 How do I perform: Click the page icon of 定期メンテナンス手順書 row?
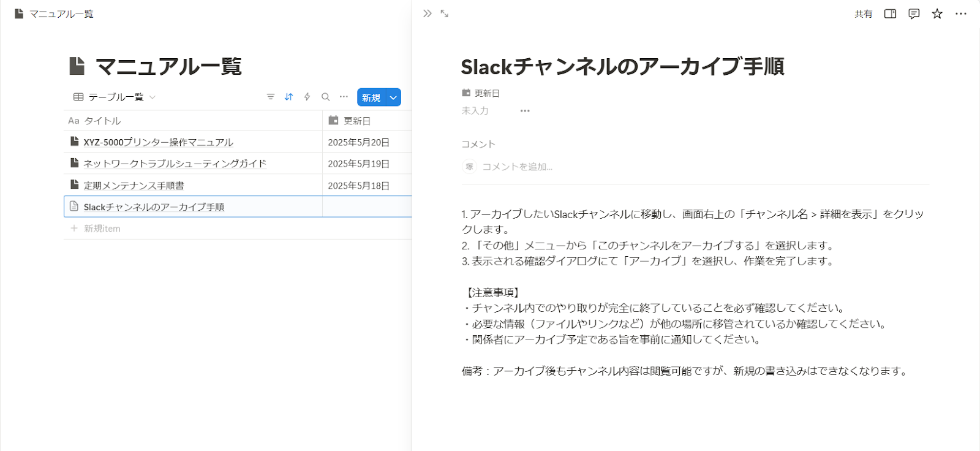coord(74,184)
